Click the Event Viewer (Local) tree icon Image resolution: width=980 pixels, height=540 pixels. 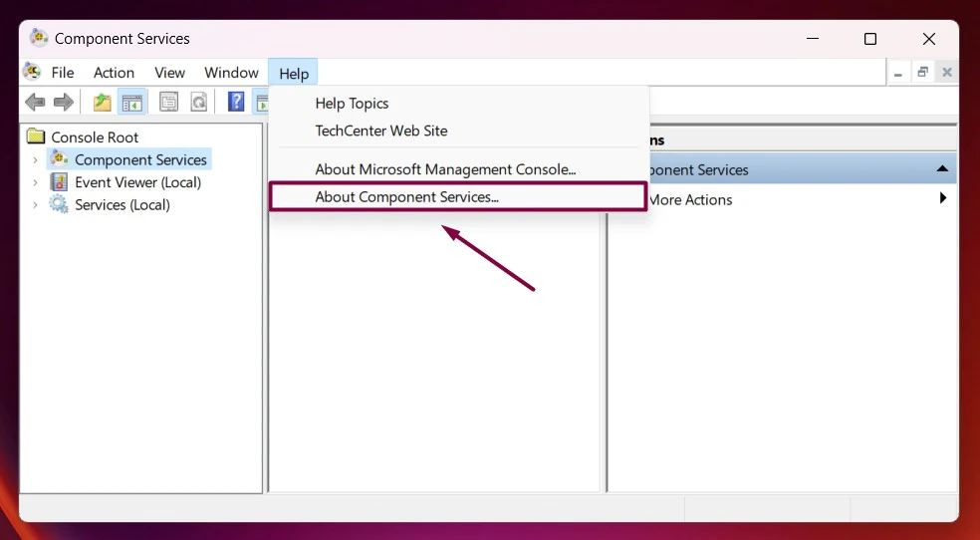[x=59, y=182]
